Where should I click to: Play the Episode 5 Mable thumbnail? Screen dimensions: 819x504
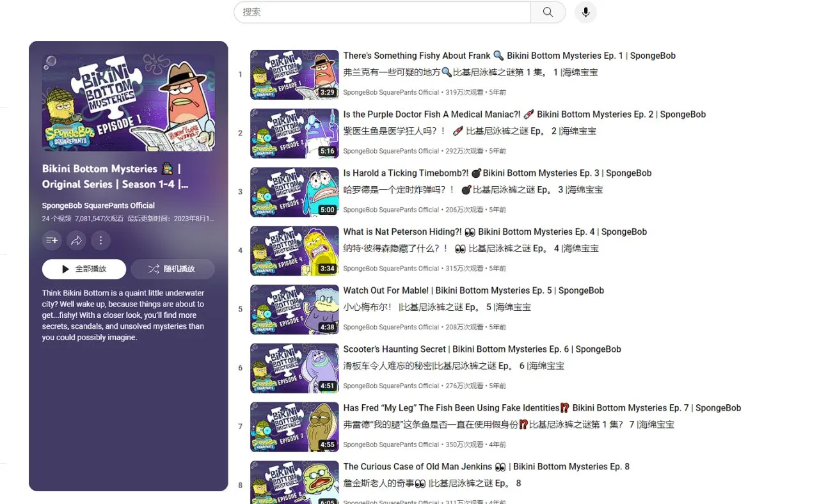point(294,310)
